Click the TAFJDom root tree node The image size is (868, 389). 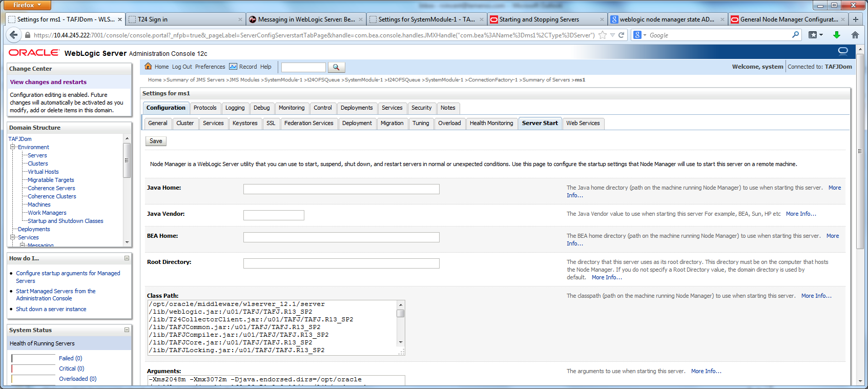[x=20, y=139]
